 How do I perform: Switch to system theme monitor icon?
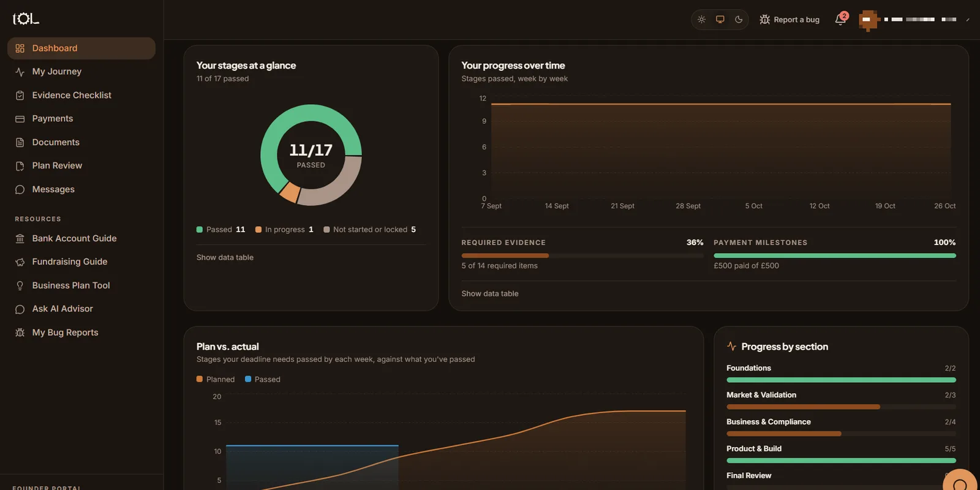720,20
